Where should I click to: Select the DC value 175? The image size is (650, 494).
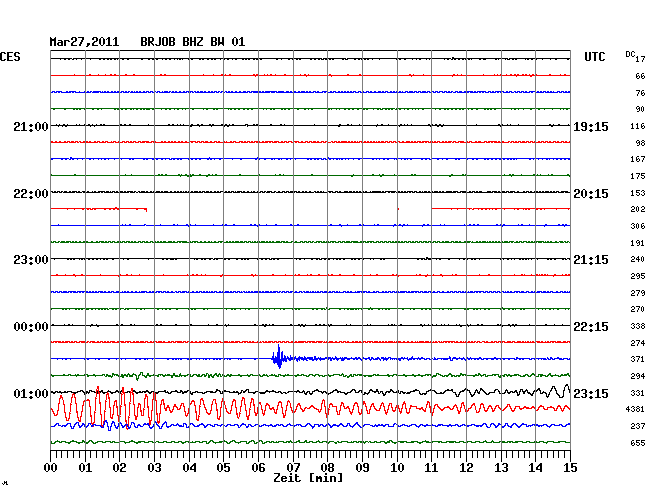click(638, 176)
